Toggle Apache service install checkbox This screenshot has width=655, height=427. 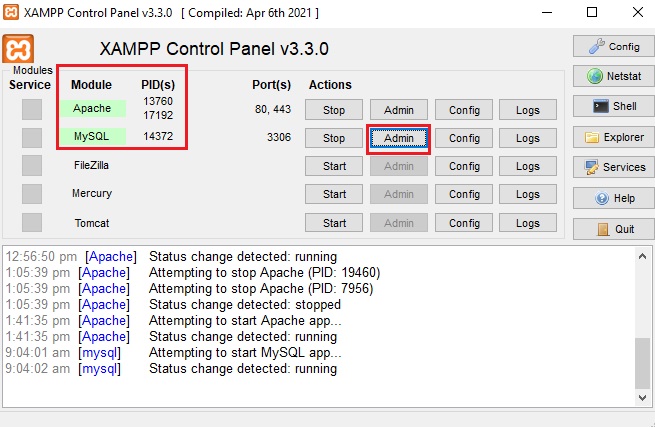coord(32,109)
